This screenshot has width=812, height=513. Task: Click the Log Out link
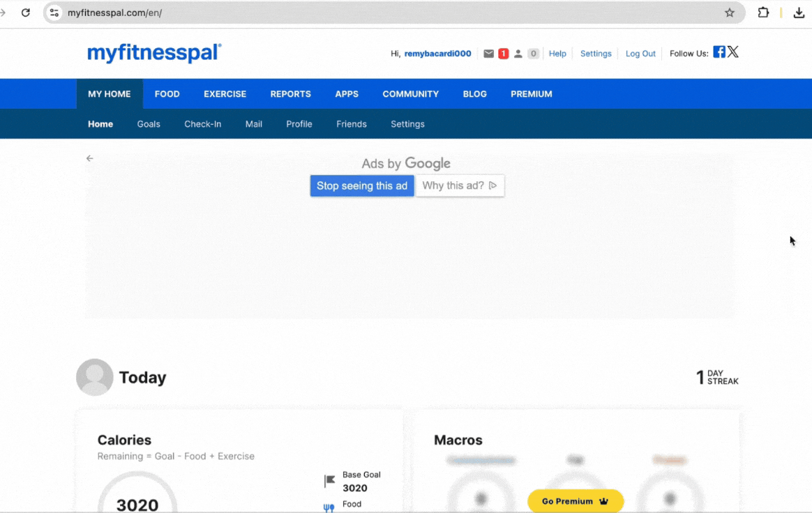pos(640,53)
